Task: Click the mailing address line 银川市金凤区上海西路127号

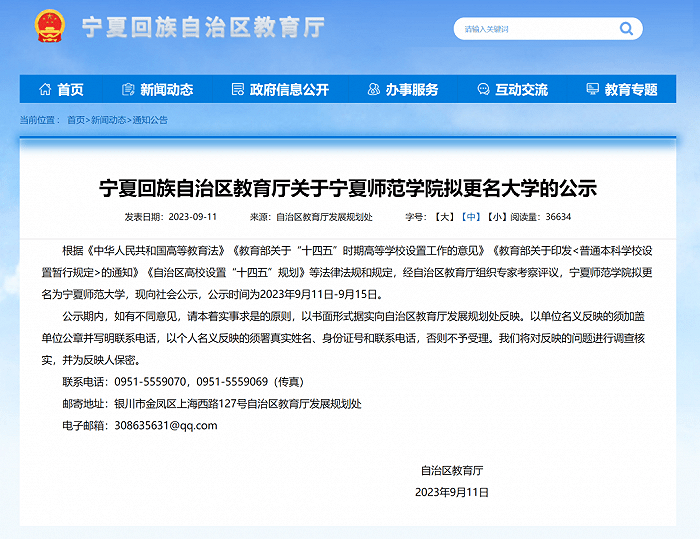Action: point(180,404)
